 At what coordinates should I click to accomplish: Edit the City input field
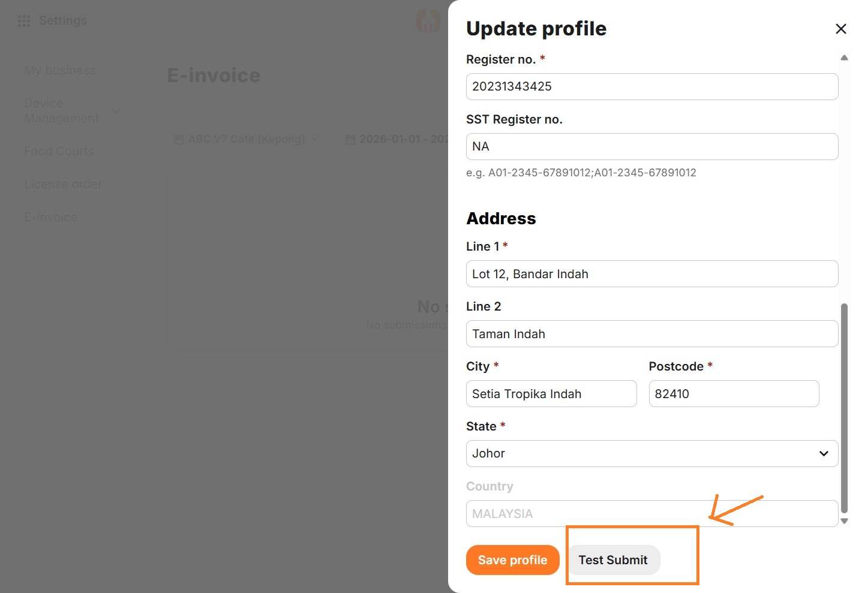(x=551, y=394)
